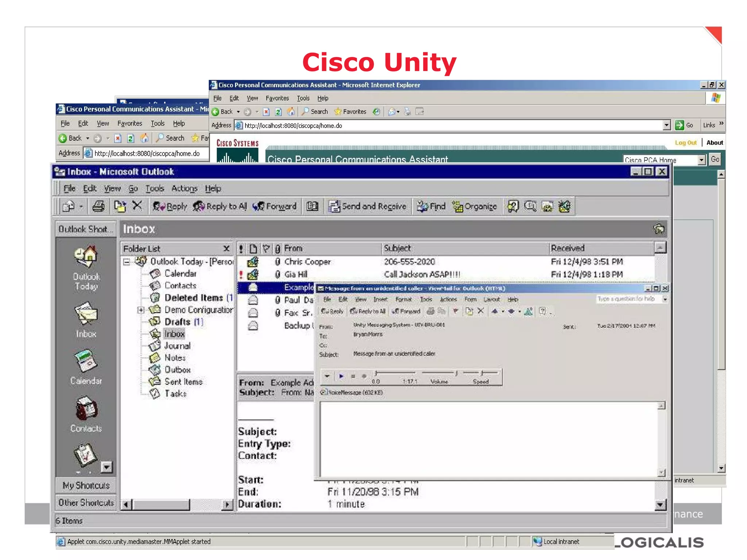Screen dimensions: 747x560
Task: Click the About link in Cisco PCA
Action: pos(715,143)
